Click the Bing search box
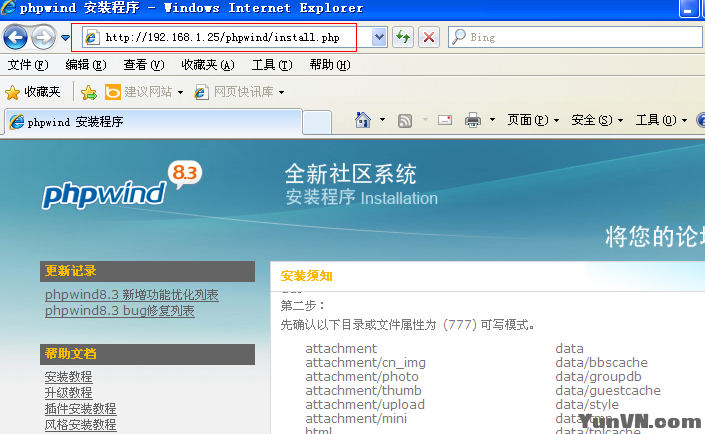705x434 pixels. point(575,37)
